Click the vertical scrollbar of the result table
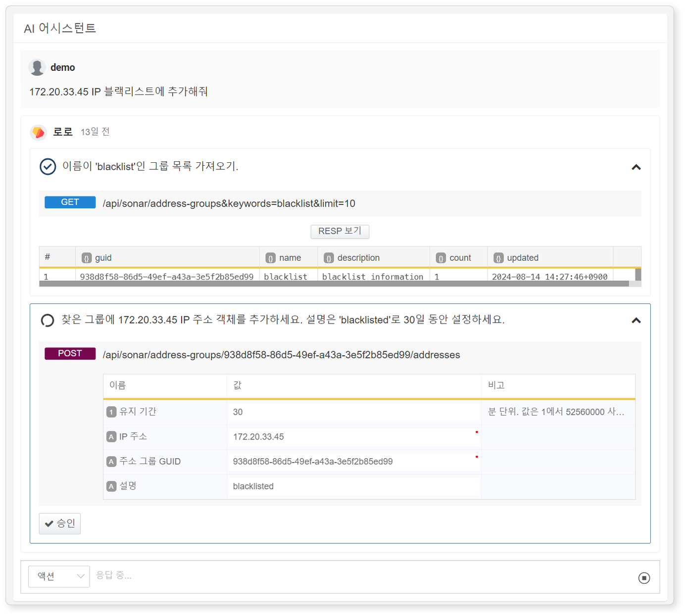685x616 pixels. 638,275
